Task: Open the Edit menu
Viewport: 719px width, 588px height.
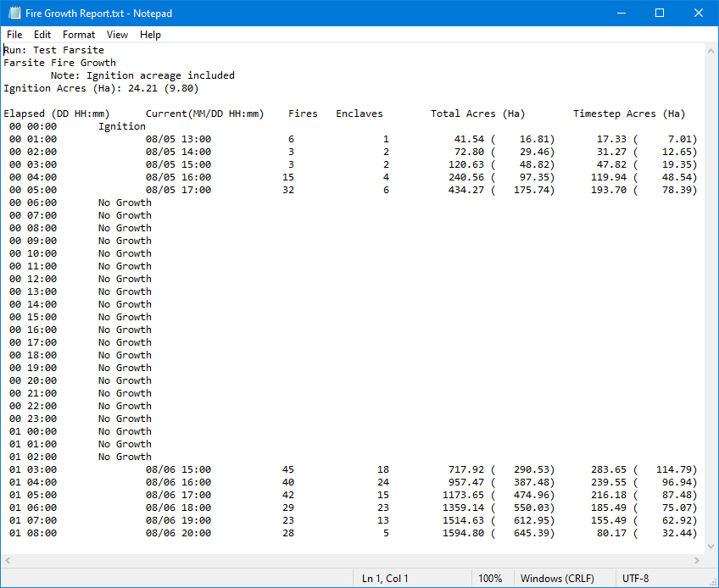Action: pyautogui.click(x=42, y=35)
